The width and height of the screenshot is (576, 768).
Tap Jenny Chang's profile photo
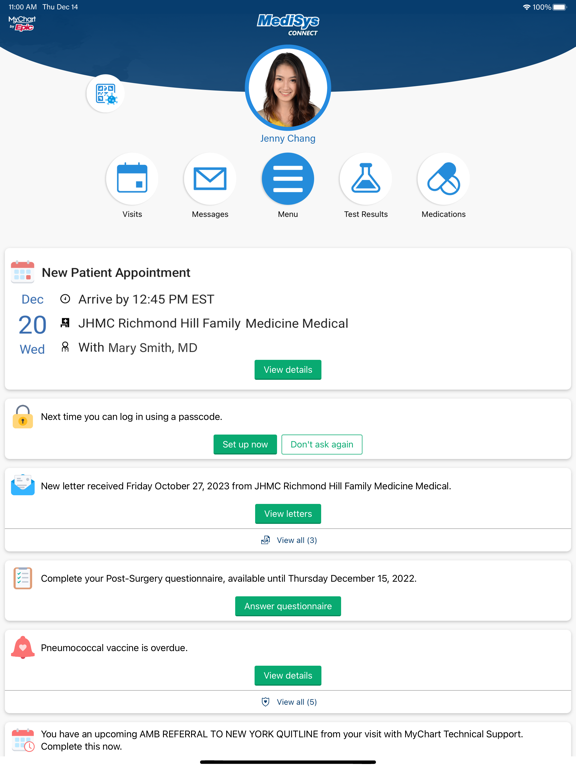pyautogui.click(x=288, y=88)
